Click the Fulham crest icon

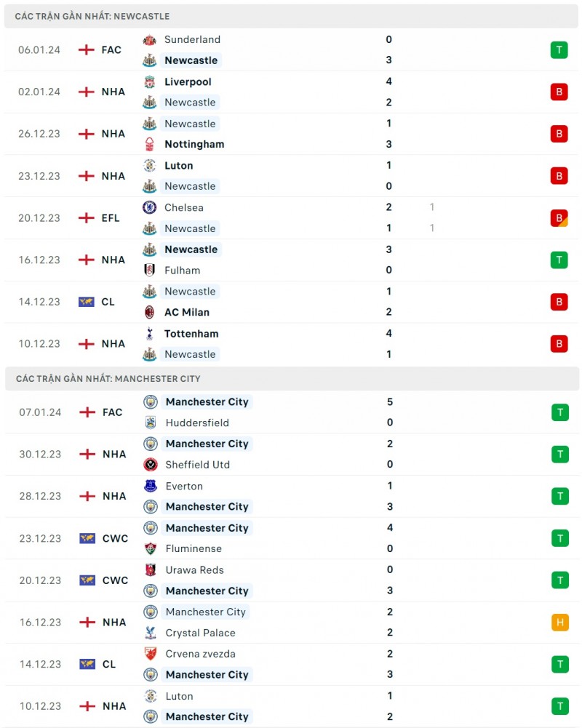click(149, 270)
